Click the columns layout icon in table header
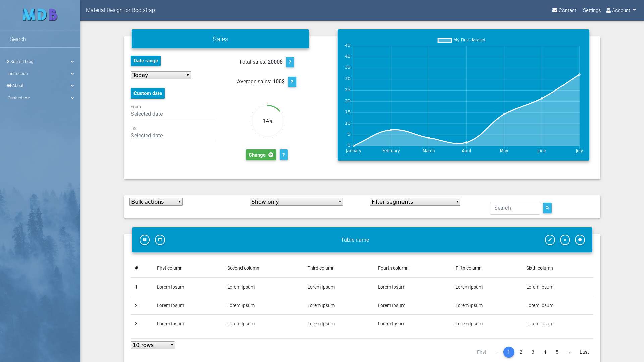This screenshot has height=362, width=644. (x=160, y=240)
